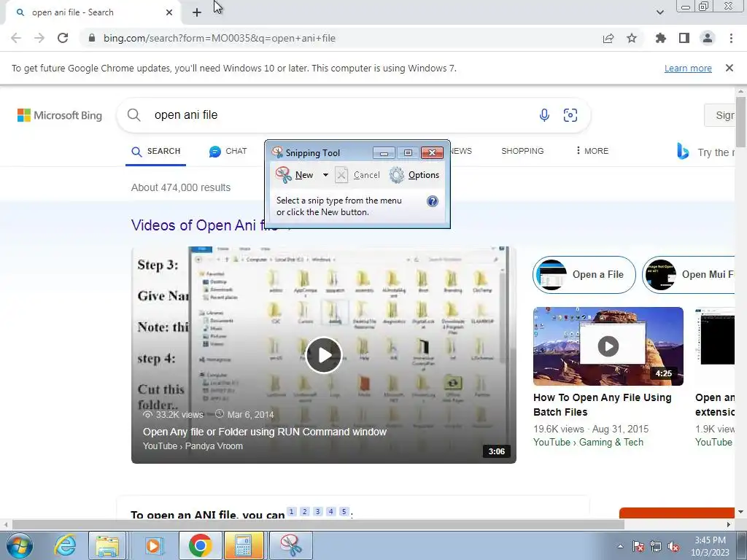Click the Snipping Tool title bar scissors icon

point(277,152)
